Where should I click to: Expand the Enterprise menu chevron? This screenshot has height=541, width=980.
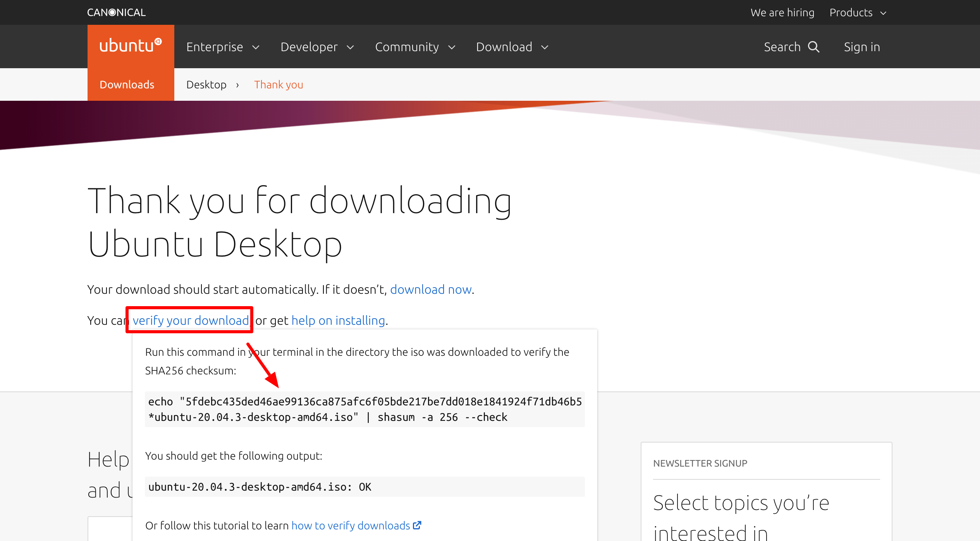pyautogui.click(x=256, y=47)
